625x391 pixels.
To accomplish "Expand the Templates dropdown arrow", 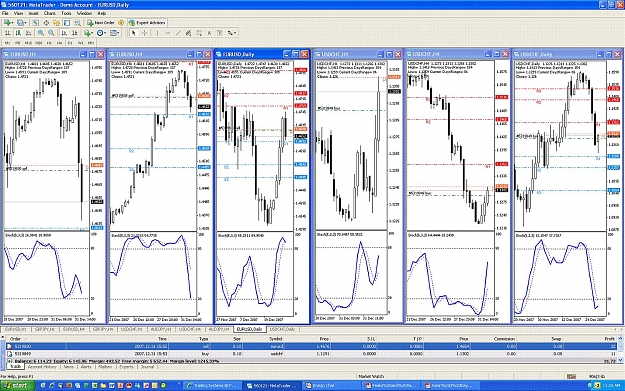I will click(118, 33).
